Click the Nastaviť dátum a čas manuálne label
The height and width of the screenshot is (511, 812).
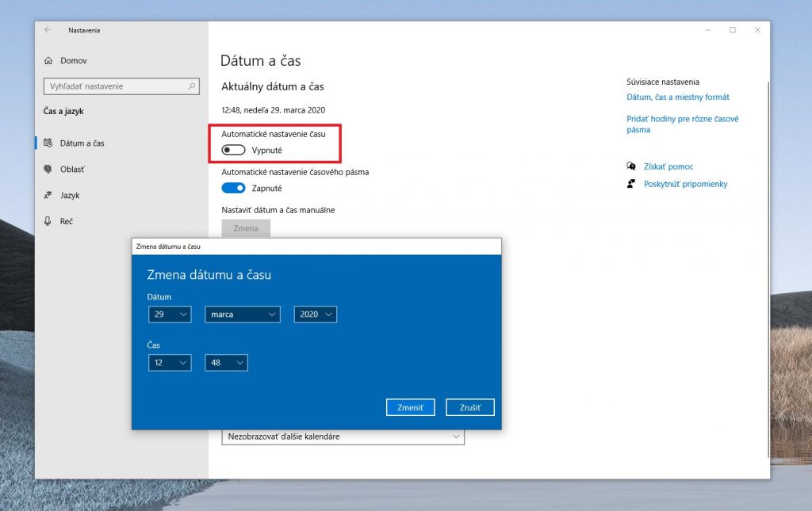click(x=278, y=210)
